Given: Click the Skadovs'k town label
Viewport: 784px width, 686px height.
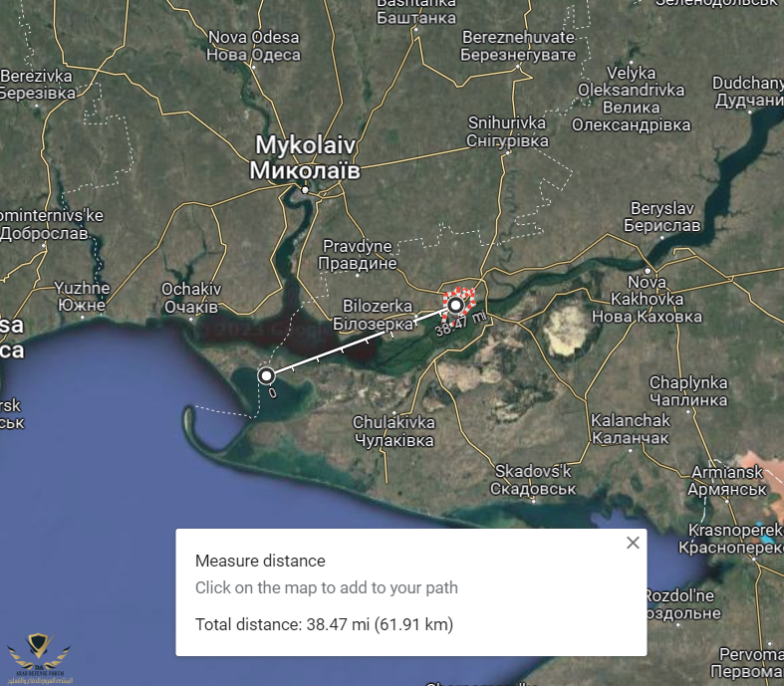Looking at the screenshot, I should pyautogui.click(x=533, y=480).
